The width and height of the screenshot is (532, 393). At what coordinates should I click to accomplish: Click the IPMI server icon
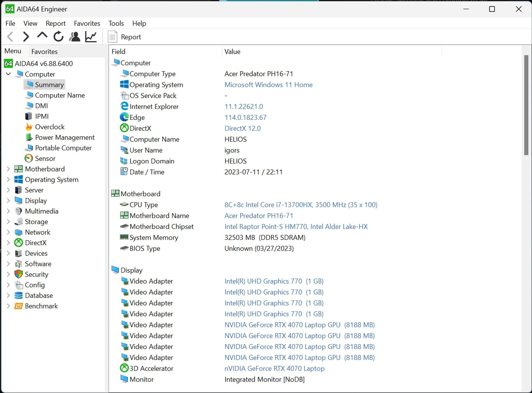29,116
